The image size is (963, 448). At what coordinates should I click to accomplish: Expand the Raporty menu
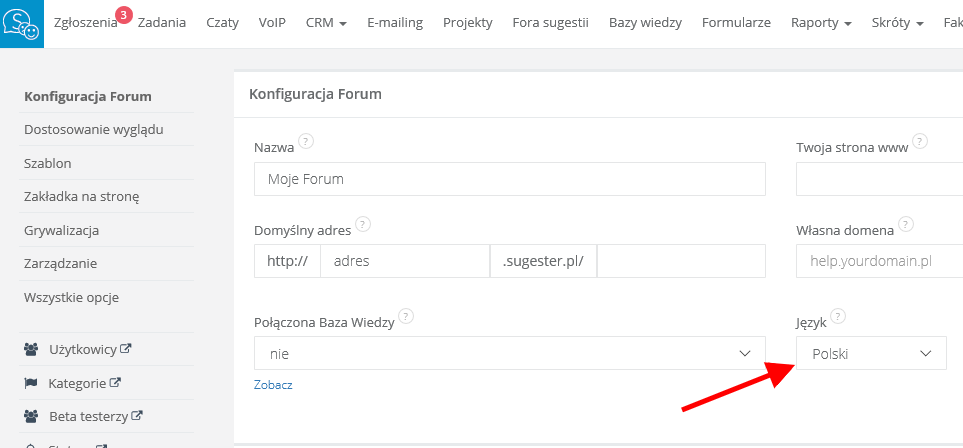[x=820, y=22]
